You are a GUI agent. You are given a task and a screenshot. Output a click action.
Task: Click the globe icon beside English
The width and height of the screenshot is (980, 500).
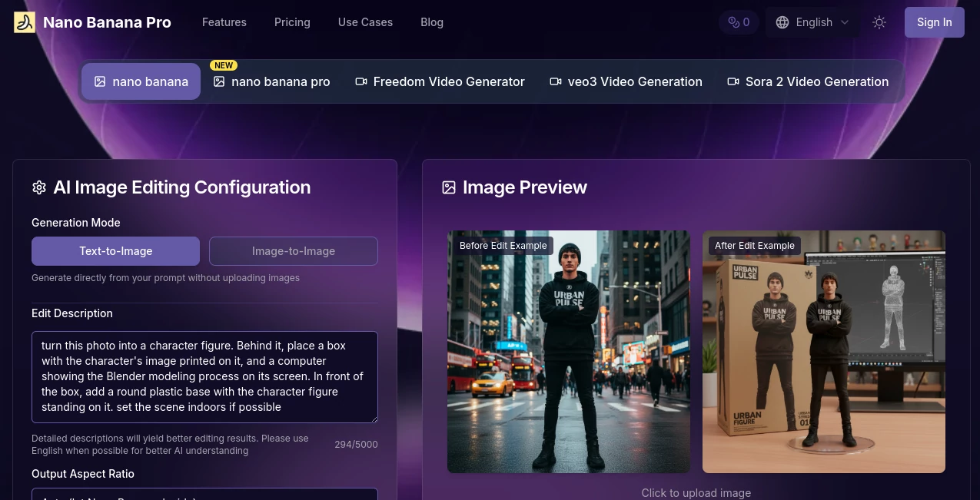click(782, 22)
